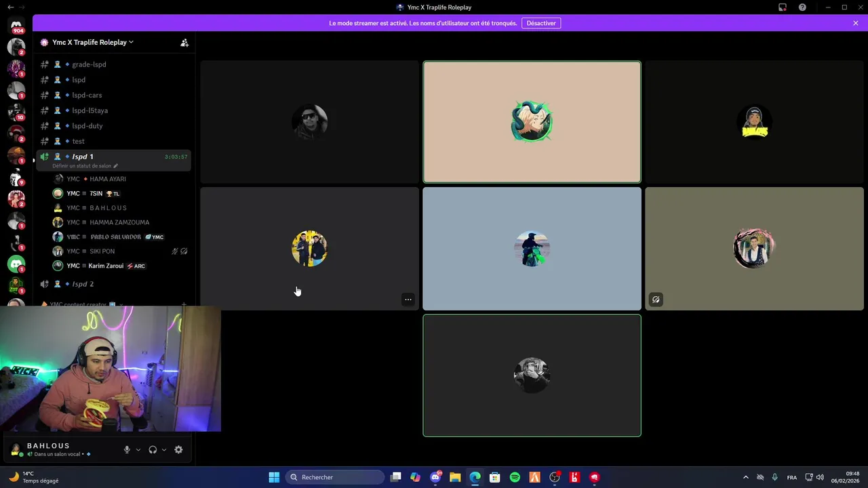Dismiss the streamer mode banner
The width and height of the screenshot is (868, 488).
(856, 23)
